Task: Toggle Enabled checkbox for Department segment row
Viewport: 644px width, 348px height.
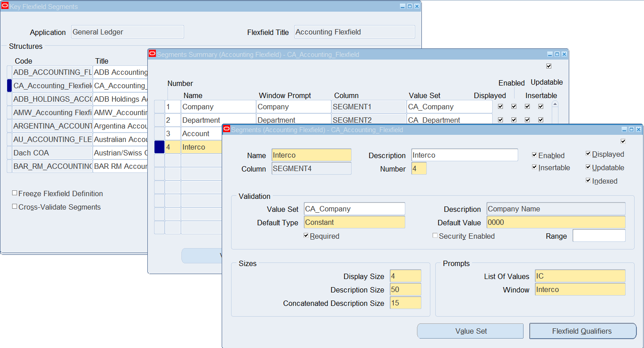Action: coord(514,120)
